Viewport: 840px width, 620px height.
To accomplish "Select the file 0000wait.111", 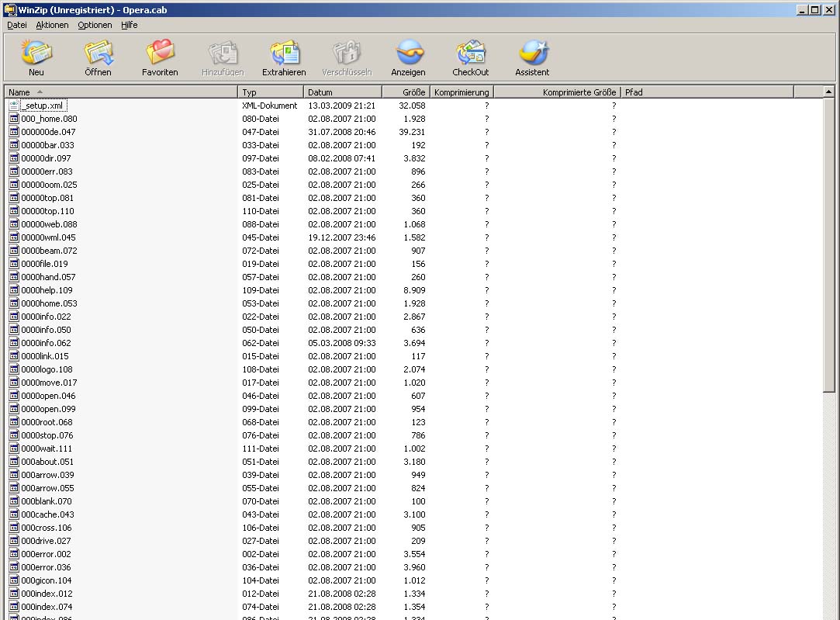I will coord(46,449).
